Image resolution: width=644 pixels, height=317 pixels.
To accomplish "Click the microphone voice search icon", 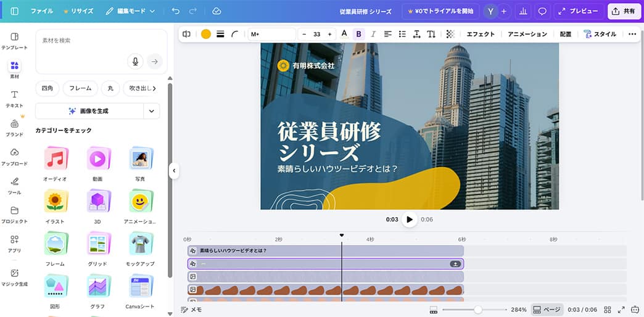I will pyautogui.click(x=135, y=62).
